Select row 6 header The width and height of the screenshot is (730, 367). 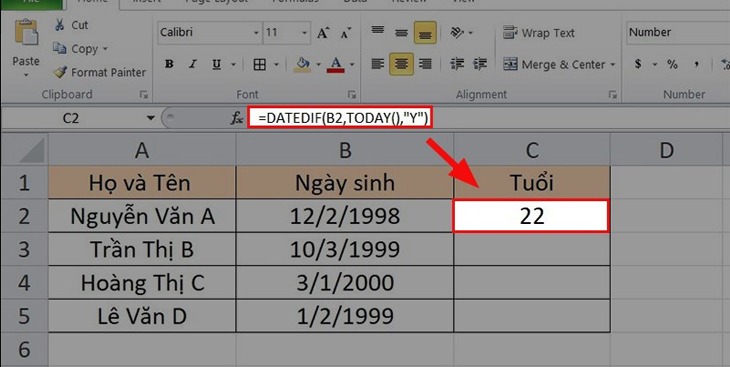[24, 349]
